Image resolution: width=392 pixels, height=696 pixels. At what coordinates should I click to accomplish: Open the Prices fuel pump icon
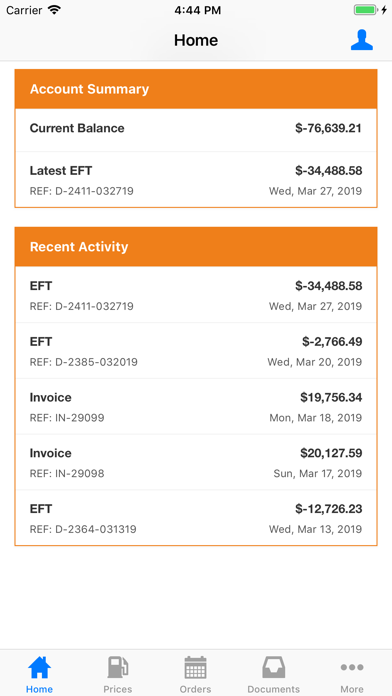click(118, 667)
